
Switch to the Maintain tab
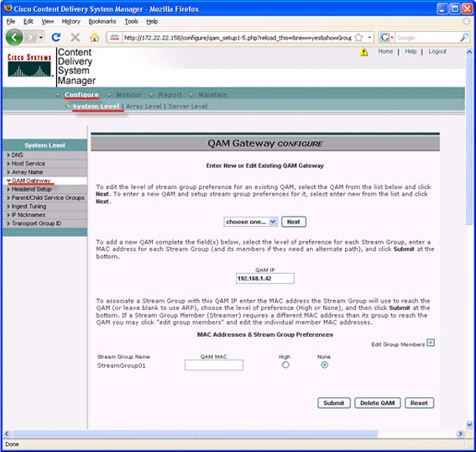click(x=212, y=95)
